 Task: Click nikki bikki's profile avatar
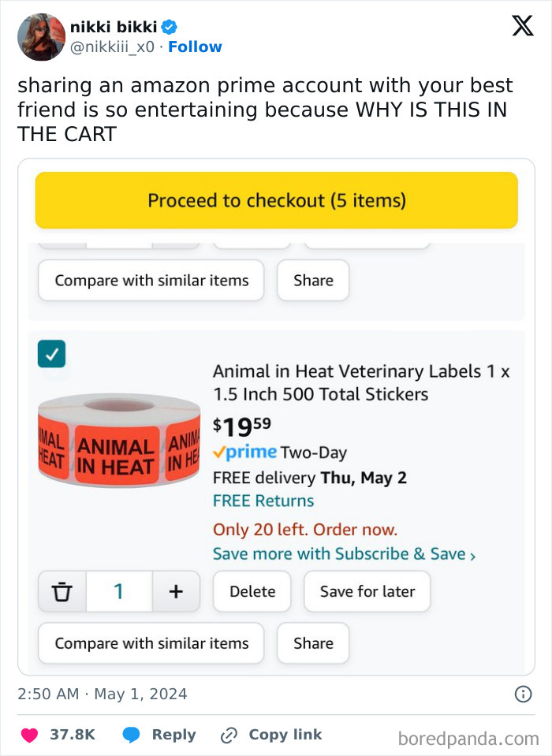coord(41,37)
